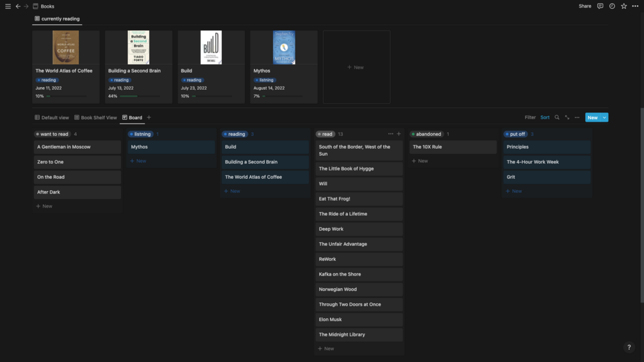Click the reading column header label
This screenshot has width=644, height=362.
[x=235, y=134]
